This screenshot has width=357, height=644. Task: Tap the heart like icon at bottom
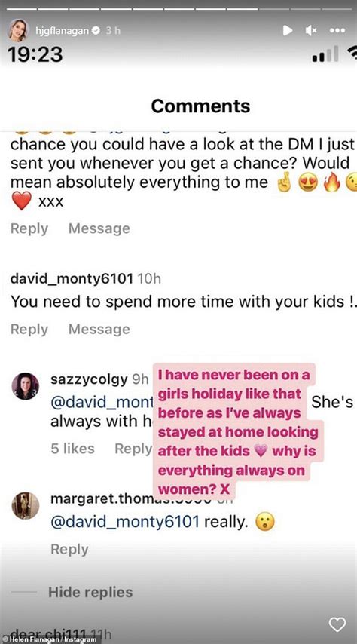point(337,625)
